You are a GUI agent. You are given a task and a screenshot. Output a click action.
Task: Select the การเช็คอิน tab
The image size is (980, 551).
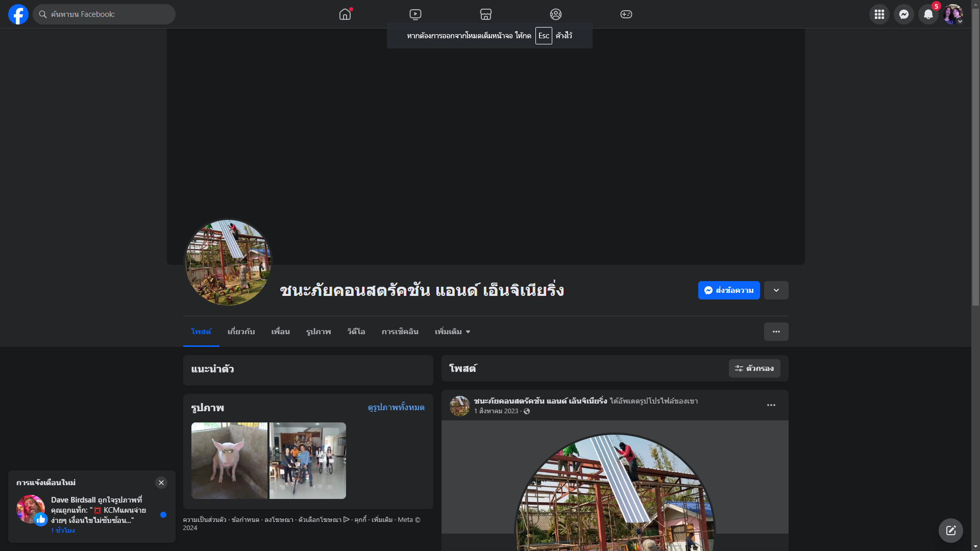(x=400, y=332)
